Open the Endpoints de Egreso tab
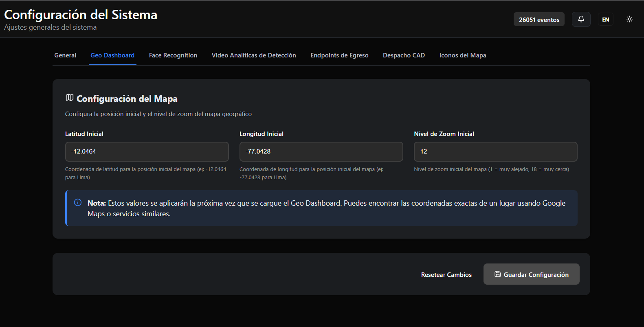 click(x=339, y=55)
